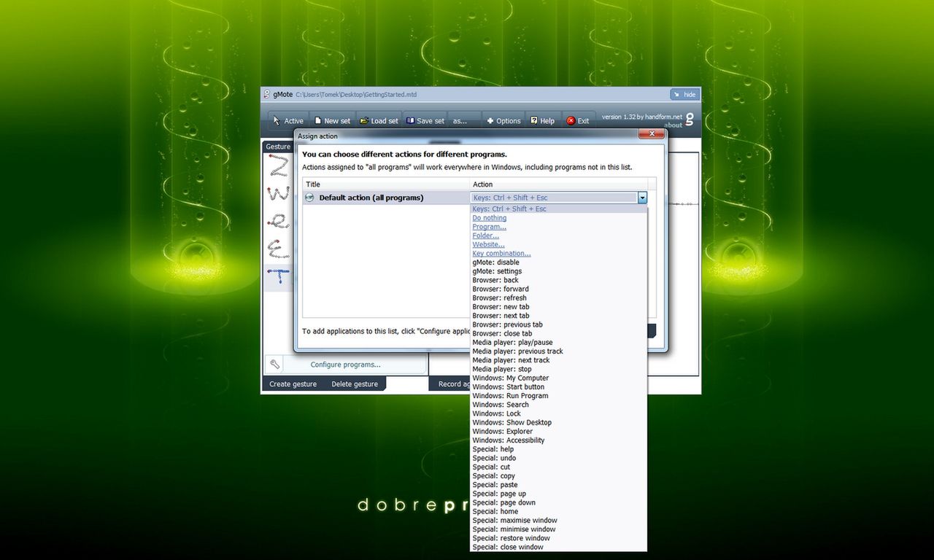Image resolution: width=934 pixels, height=560 pixels.
Task: Click the Delete gesture tab
Action: 355,384
